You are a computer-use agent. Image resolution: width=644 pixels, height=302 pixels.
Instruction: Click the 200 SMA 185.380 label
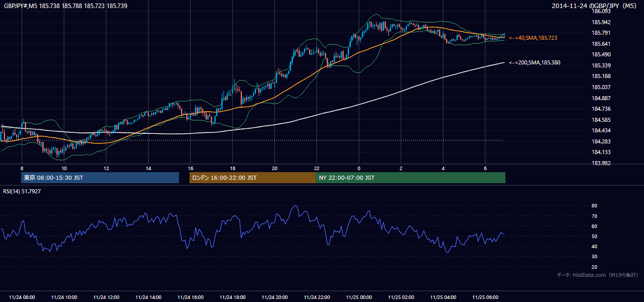click(535, 62)
